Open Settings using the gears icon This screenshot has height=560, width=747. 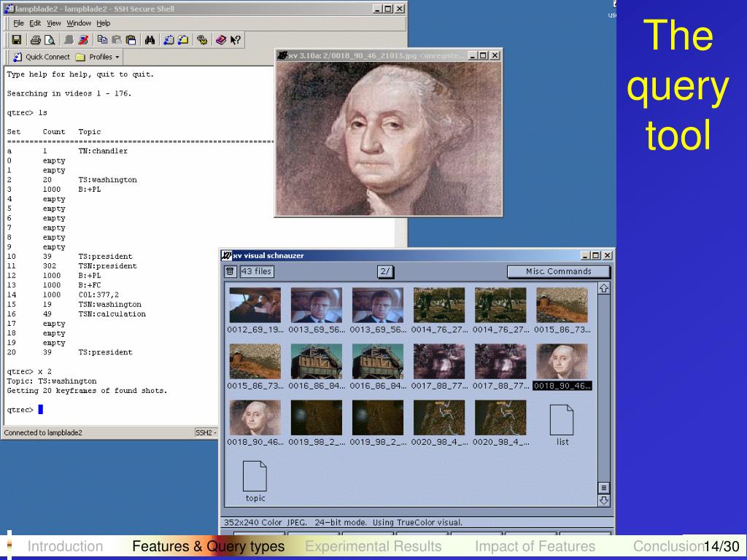tap(202, 40)
